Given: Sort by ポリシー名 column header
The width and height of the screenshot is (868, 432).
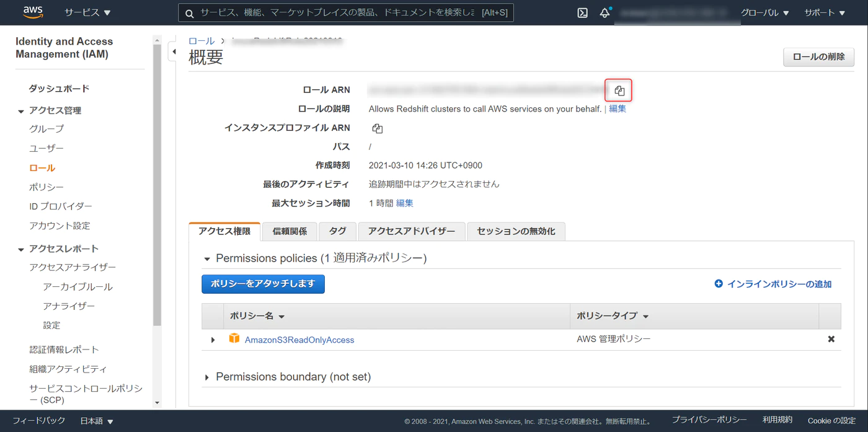Looking at the screenshot, I should coord(257,316).
